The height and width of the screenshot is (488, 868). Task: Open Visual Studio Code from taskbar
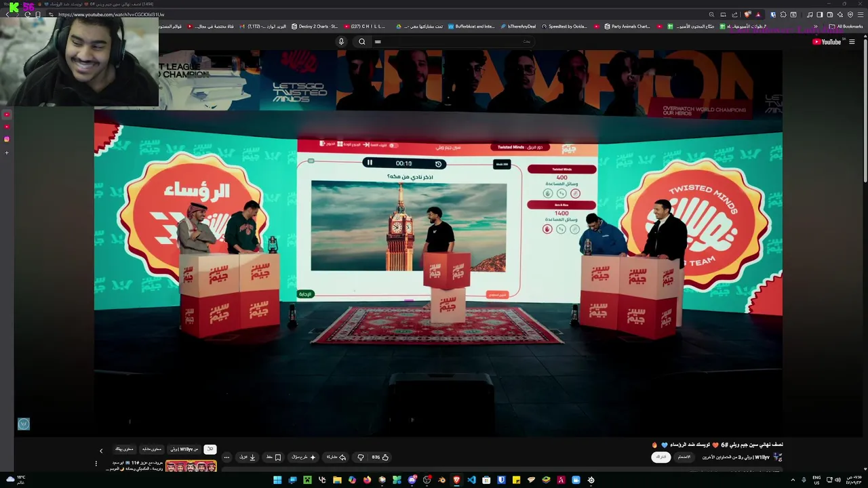coord(471,480)
